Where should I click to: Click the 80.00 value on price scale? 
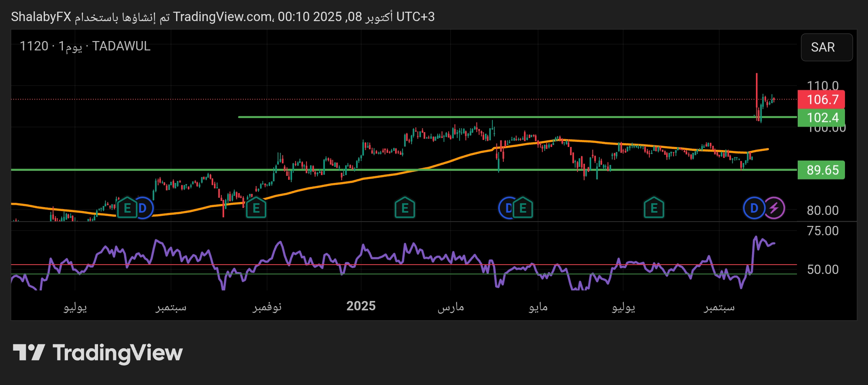(x=822, y=210)
